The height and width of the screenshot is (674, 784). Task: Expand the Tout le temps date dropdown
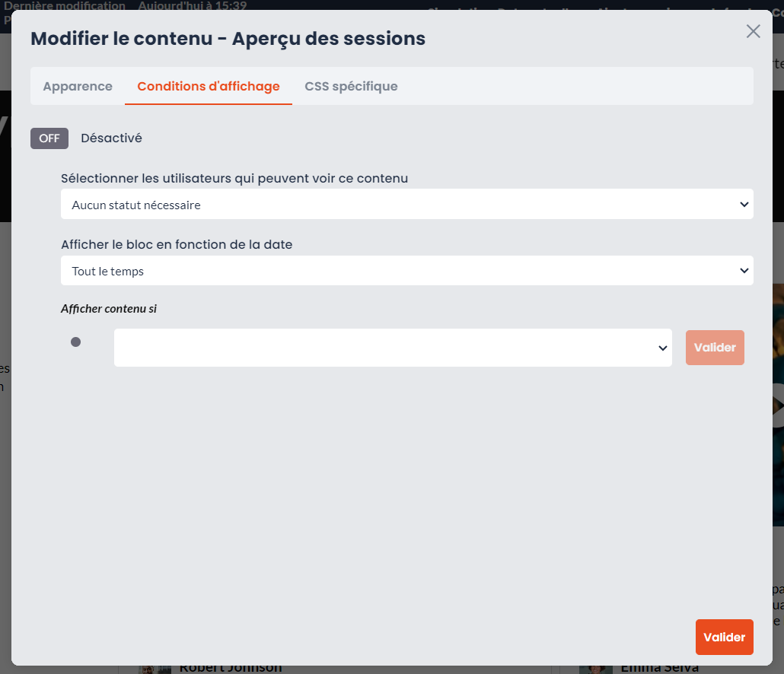pos(407,271)
